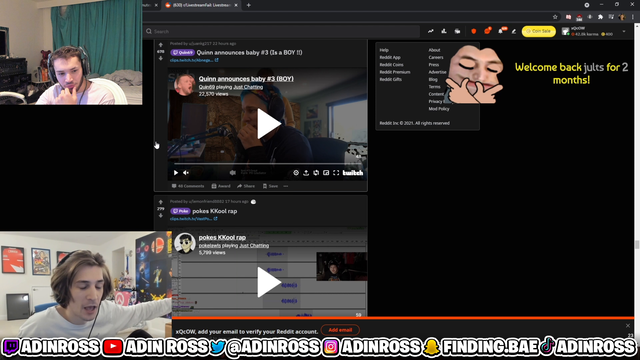
Task: Open the Reddit chat icon
Action: tap(487, 31)
